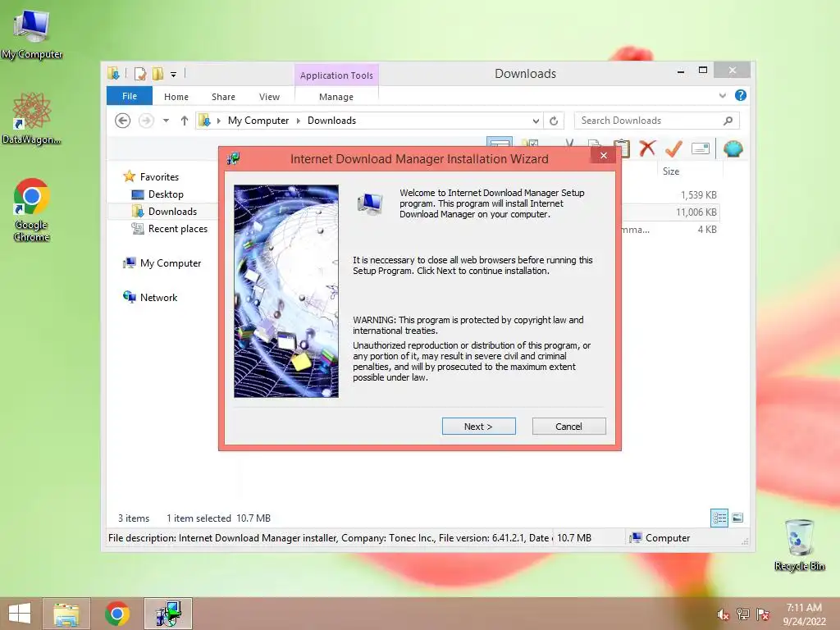Select the file sized 11,006 KB
The image size is (840, 630).
[696, 212]
